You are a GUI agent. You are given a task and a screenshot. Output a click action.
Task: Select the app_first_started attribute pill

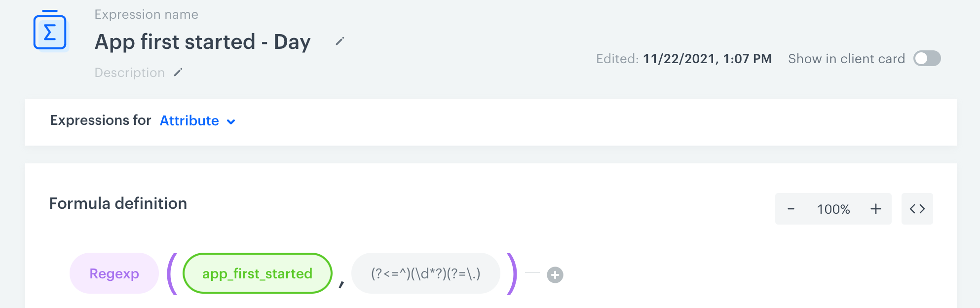(x=257, y=273)
